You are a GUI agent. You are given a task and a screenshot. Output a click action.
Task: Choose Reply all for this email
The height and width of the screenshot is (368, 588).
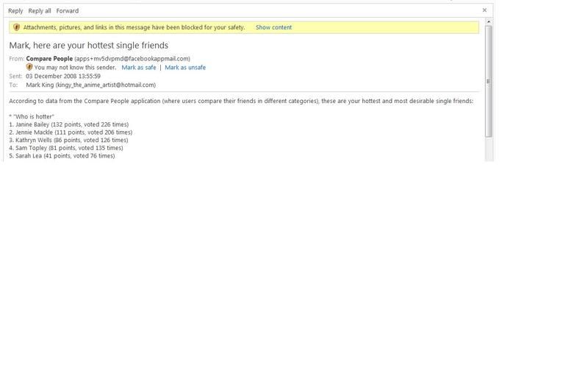[x=40, y=11]
